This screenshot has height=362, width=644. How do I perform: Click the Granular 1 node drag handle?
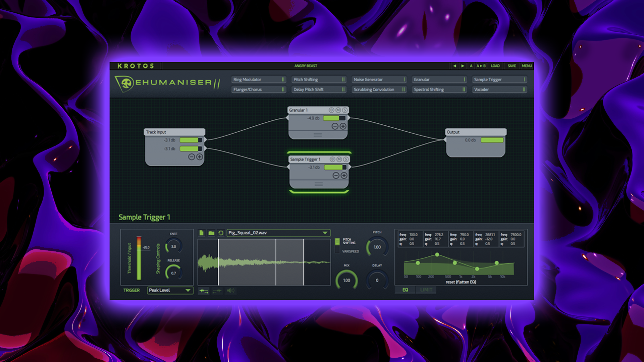pos(318,135)
